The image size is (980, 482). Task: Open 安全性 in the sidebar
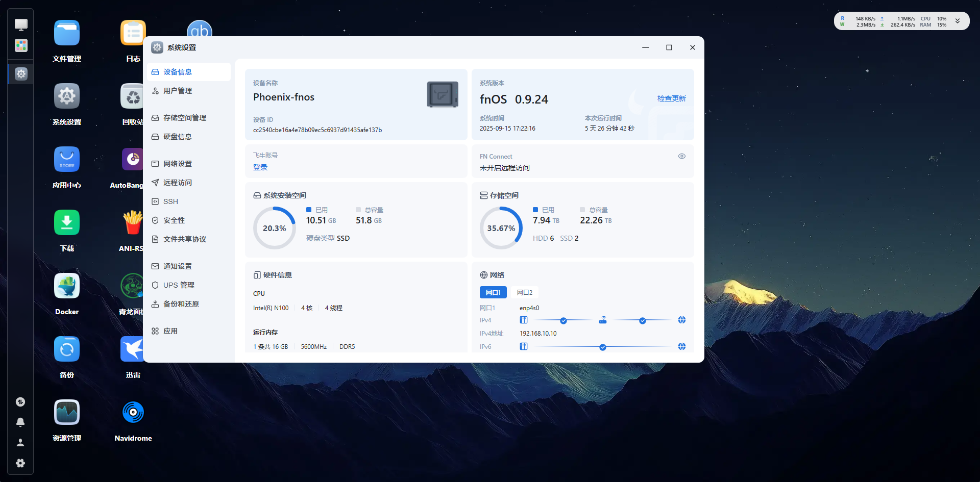tap(189, 220)
